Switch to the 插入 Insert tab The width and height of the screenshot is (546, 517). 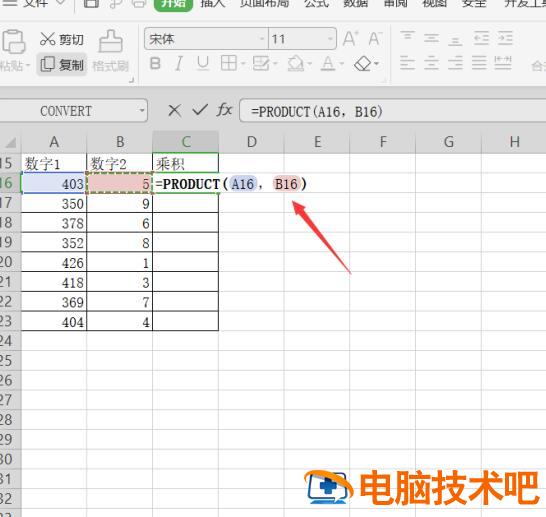point(213,3)
